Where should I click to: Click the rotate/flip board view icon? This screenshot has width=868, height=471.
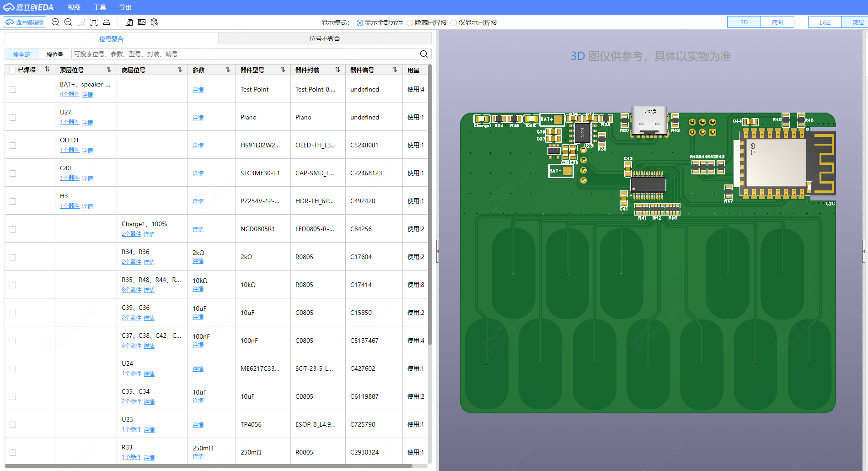(x=107, y=22)
